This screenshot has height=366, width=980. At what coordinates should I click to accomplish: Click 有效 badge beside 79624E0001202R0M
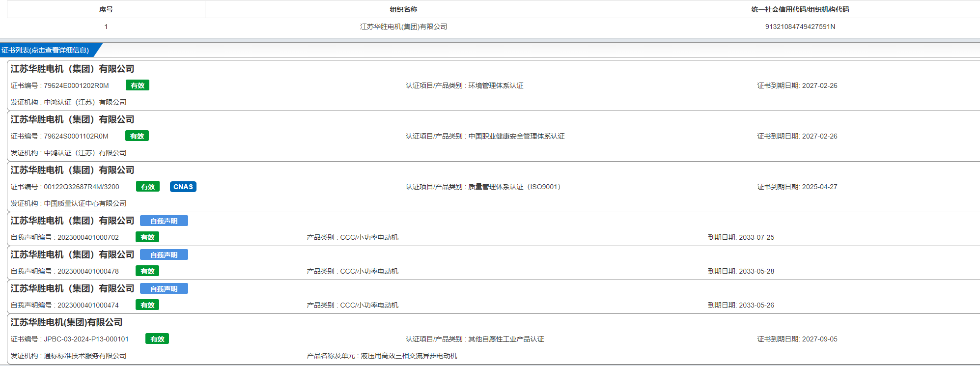coord(138,85)
